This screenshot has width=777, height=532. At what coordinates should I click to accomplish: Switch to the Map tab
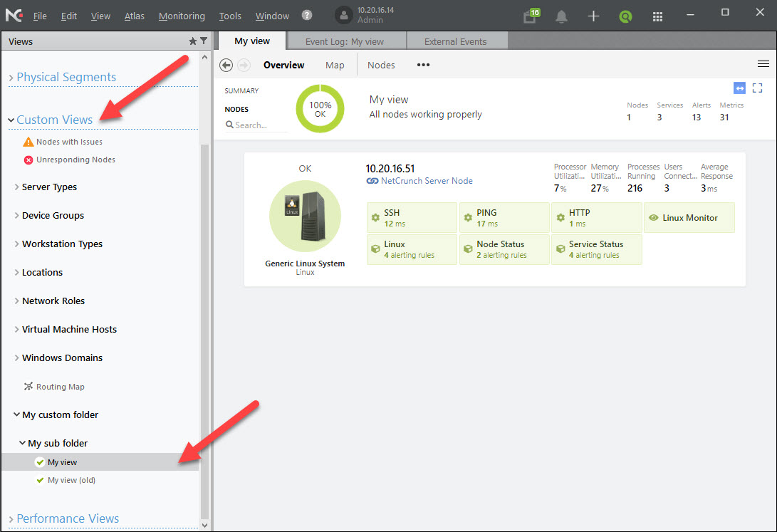pos(335,65)
